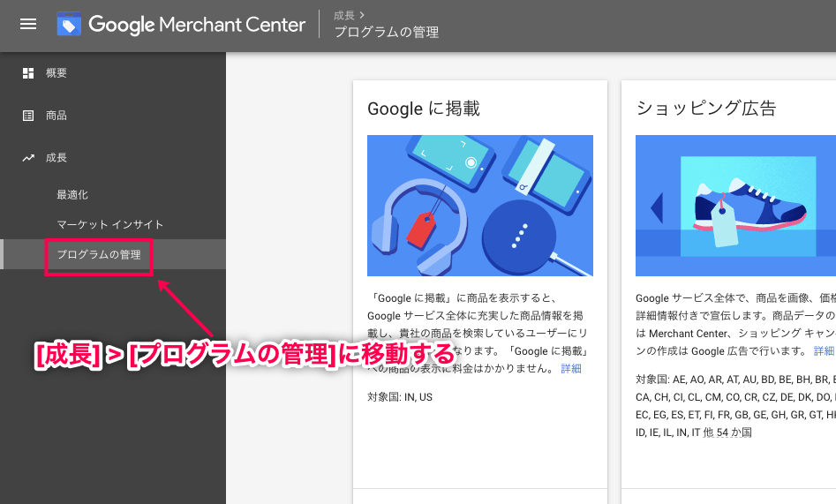Click the 概要 dashboard icon
The image size is (836, 504).
tap(28, 73)
